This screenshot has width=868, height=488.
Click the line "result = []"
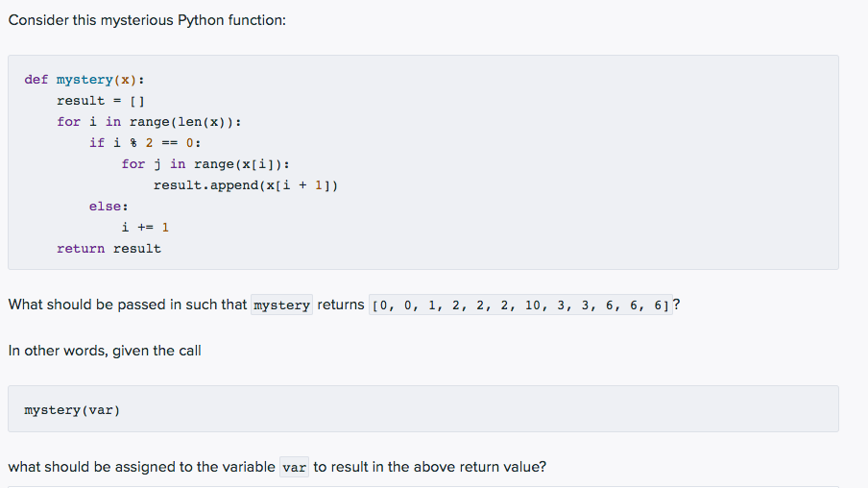tap(101, 101)
